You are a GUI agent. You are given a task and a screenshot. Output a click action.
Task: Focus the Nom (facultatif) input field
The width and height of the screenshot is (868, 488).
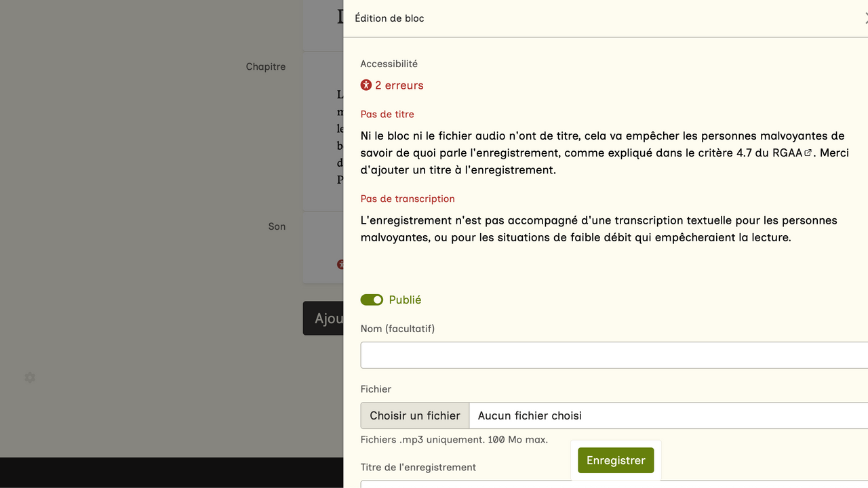(x=614, y=355)
